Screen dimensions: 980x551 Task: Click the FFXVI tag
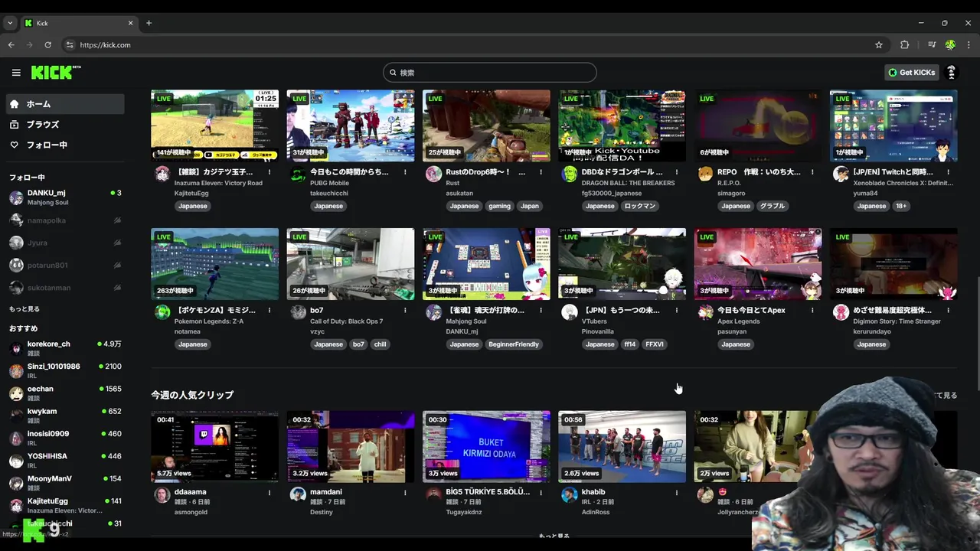point(655,344)
